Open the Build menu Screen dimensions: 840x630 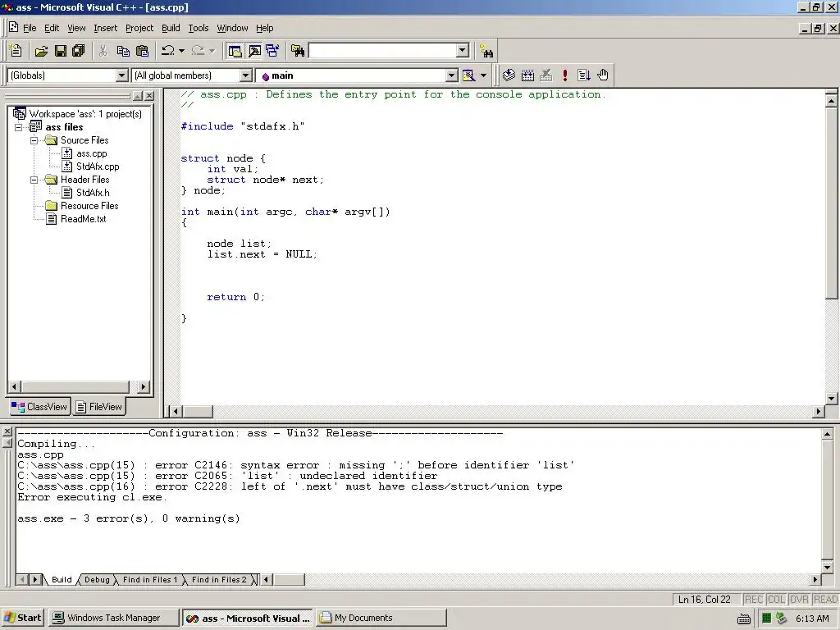pos(171,28)
